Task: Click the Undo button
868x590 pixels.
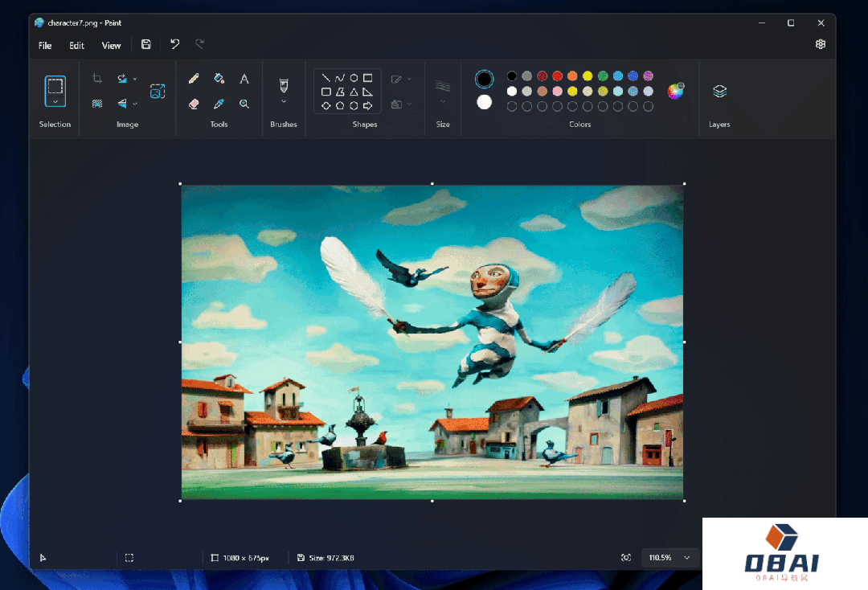Action: point(174,45)
